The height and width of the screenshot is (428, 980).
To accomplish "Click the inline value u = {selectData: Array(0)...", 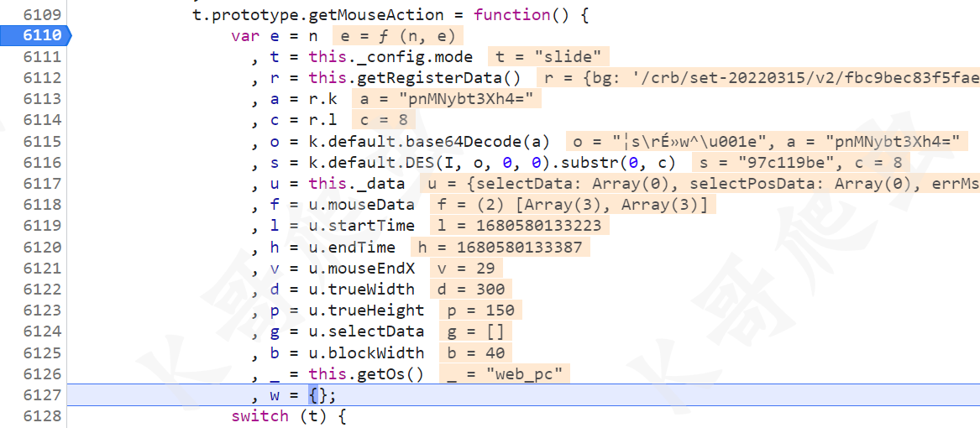I will pos(700,184).
